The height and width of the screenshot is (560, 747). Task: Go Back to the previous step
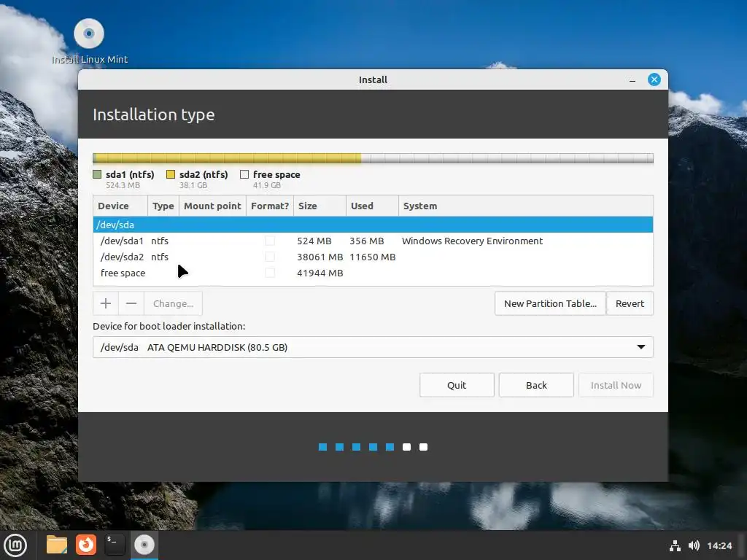coord(536,385)
